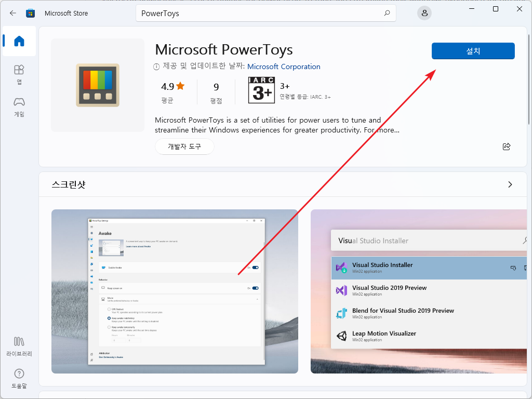Click the 9 평점 ratings count

216,92
